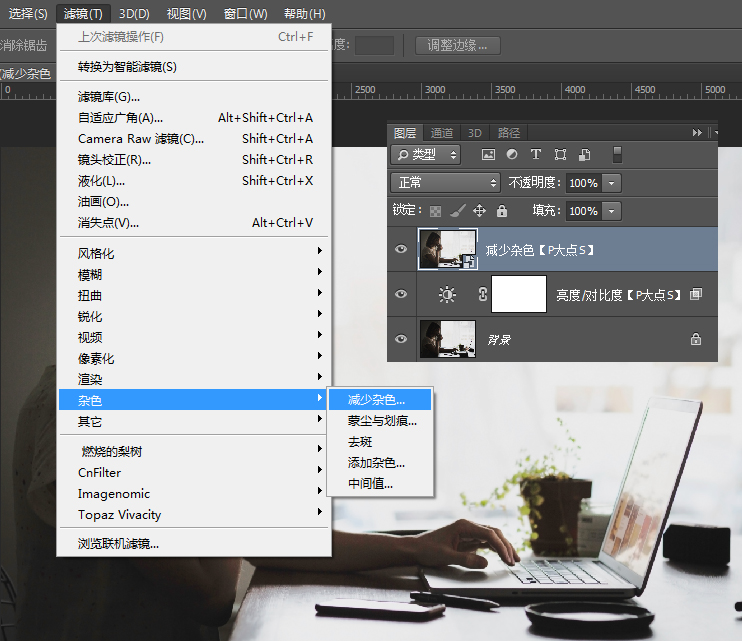
Task: Select the 背景 layer thumbnail
Action: click(x=448, y=339)
